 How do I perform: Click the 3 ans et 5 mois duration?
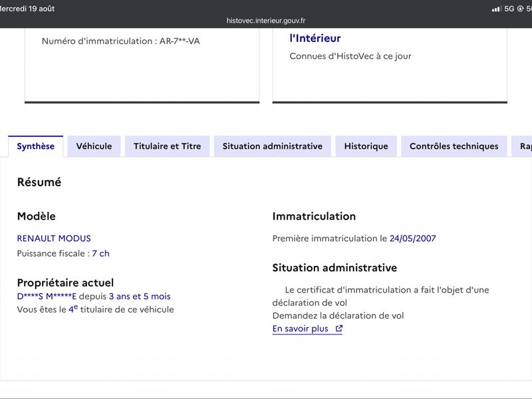click(x=140, y=296)
